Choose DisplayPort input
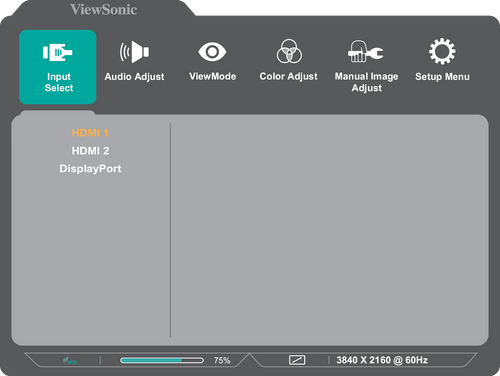Image resolution: width=500 pixels, height=376 pixels. [90, 169]
